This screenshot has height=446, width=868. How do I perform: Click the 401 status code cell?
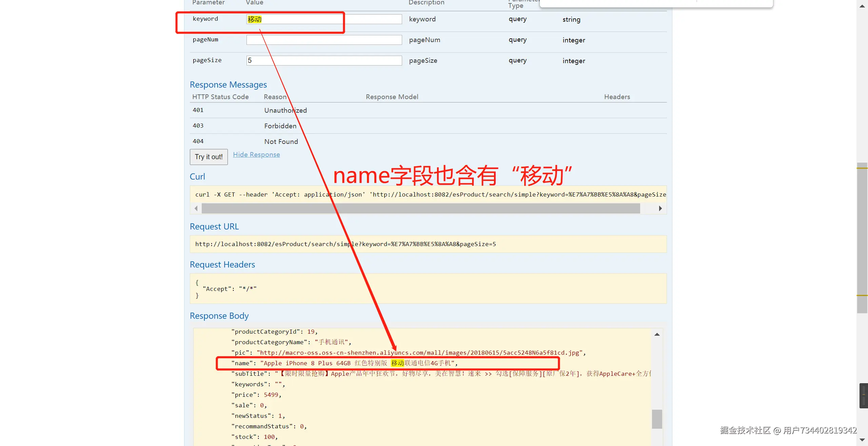tap(198, 110)
